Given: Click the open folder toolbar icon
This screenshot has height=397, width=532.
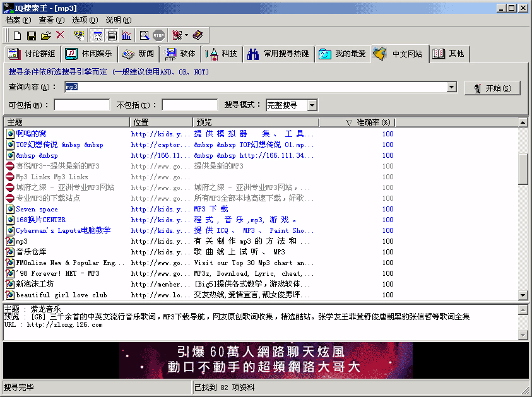Looking at the screenshot, I should click(46, 35).
